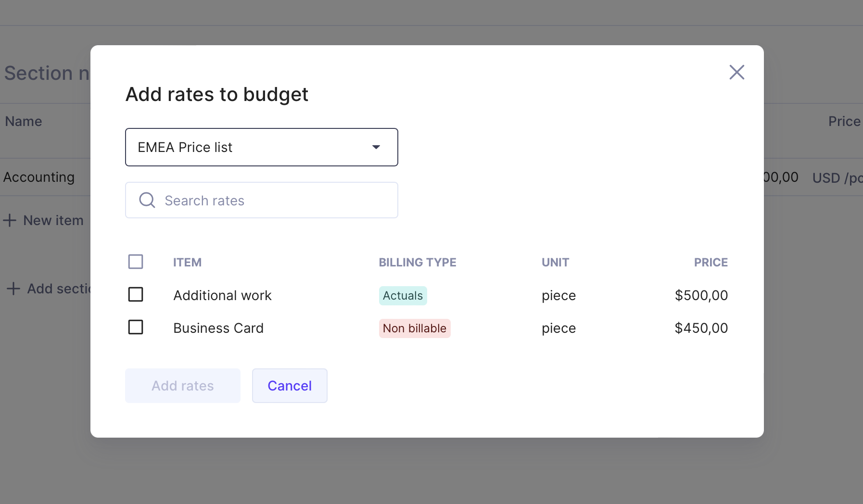Select the Additional work item name
Viewport: 863px width, 504px height.
[x=222, y=295]
